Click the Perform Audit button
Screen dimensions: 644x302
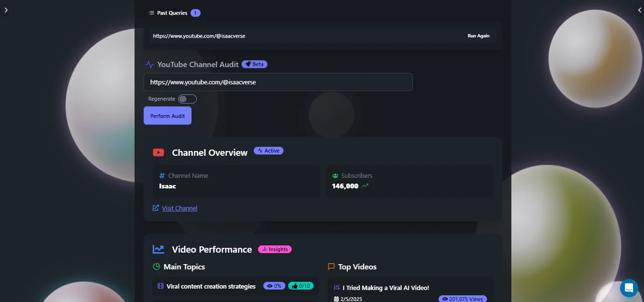pyautogui.click(x=168, y=116)
